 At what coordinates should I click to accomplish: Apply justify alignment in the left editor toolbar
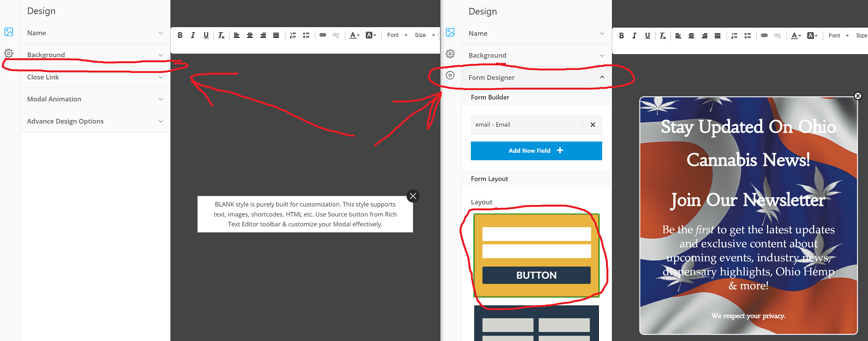coord(276,35)
